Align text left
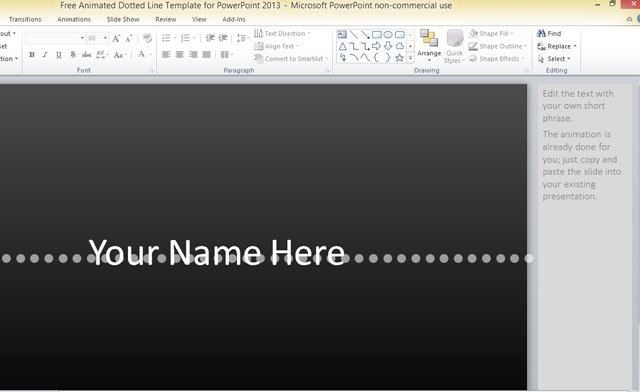Image resolution: width=640 pixels, height=392 pixels. [166, 54]
